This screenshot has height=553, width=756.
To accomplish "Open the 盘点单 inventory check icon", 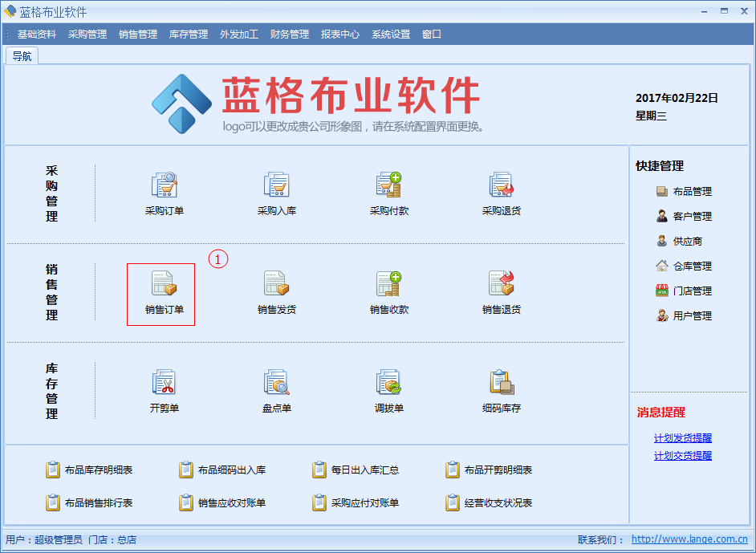I will tap(276, 384).
